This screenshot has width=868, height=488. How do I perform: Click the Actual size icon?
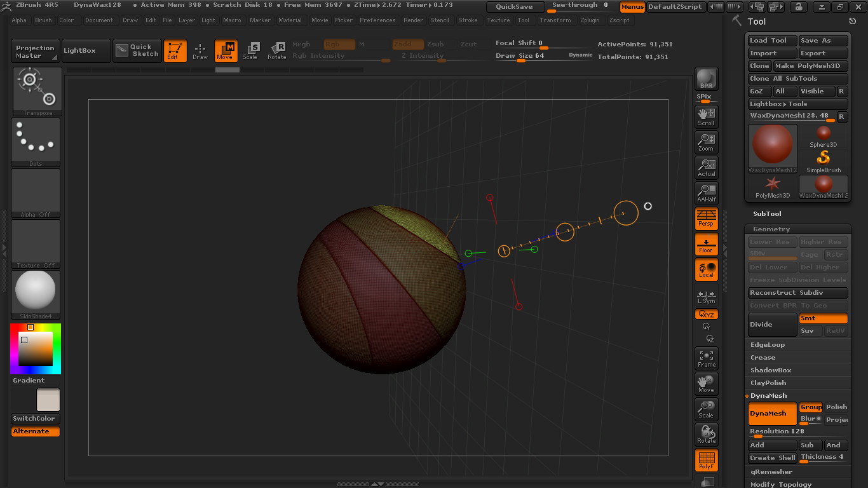[706, 167]
